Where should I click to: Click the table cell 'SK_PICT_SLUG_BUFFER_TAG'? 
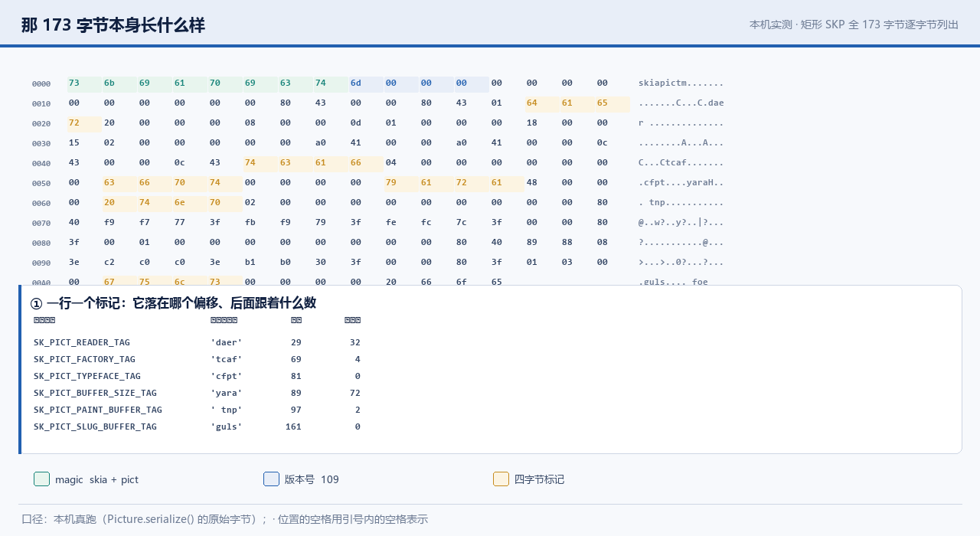click(x=95, y=427)
